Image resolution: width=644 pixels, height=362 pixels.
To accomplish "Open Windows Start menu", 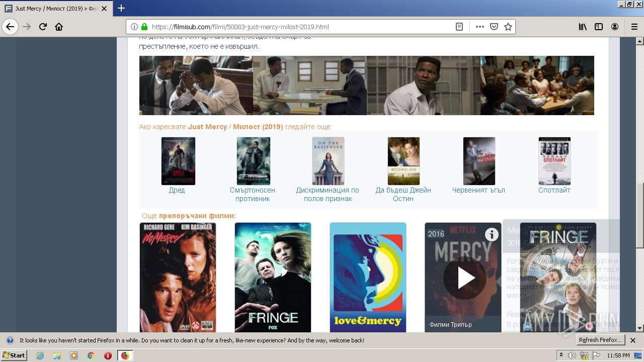I will pyautogui.click(x=14, y=355).
